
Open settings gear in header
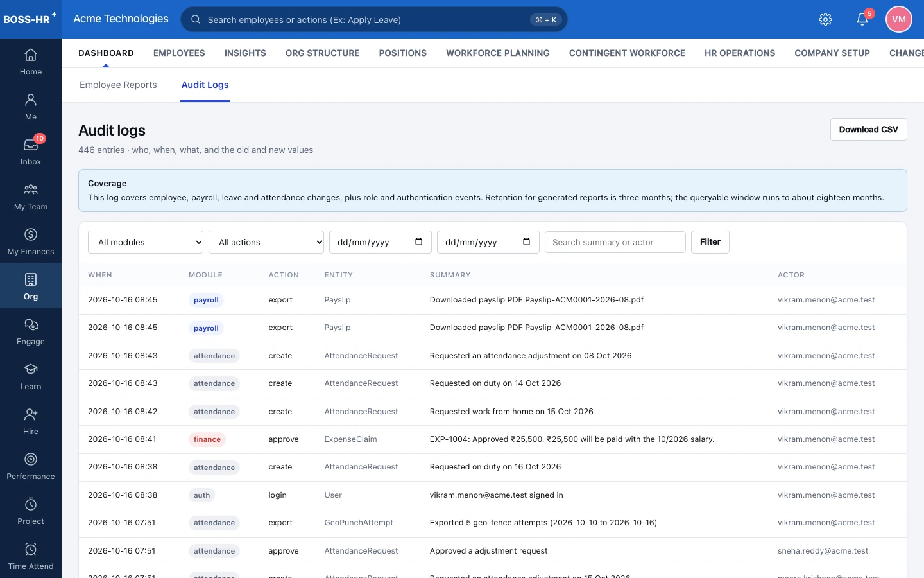click(826, 19)
